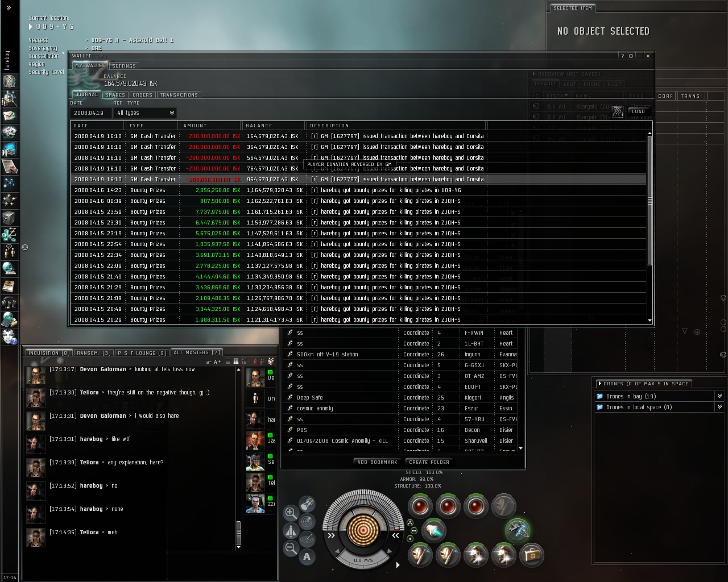Open the Drones panel header arrow
The height and width of the screenshot is (582, 728).
coord(599,384)
